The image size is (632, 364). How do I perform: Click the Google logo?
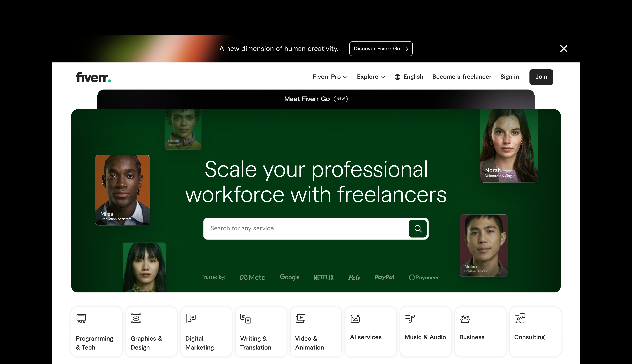(x=290, y=277)
